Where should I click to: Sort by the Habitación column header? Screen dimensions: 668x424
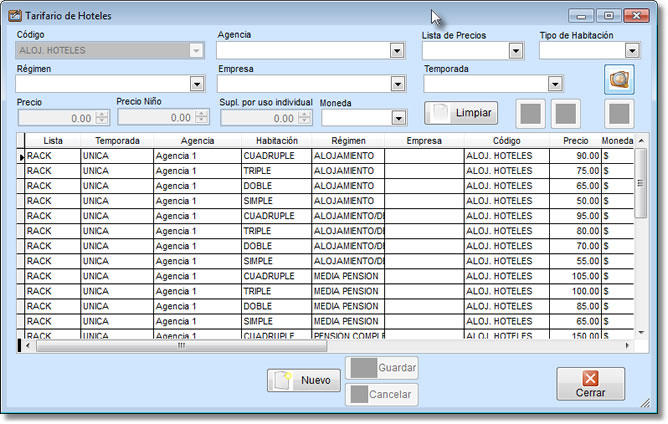click(276, 141)
